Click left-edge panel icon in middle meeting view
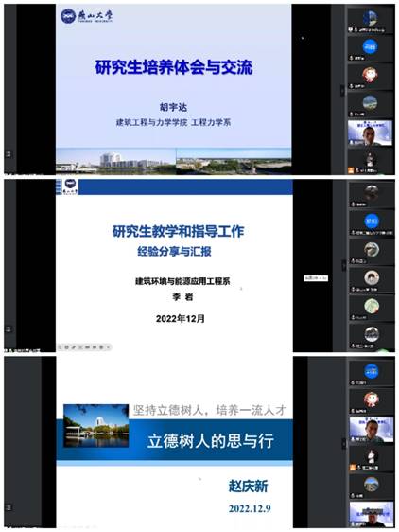The width and height of the screenshot is (399, 532). click(x=9, y=329)
